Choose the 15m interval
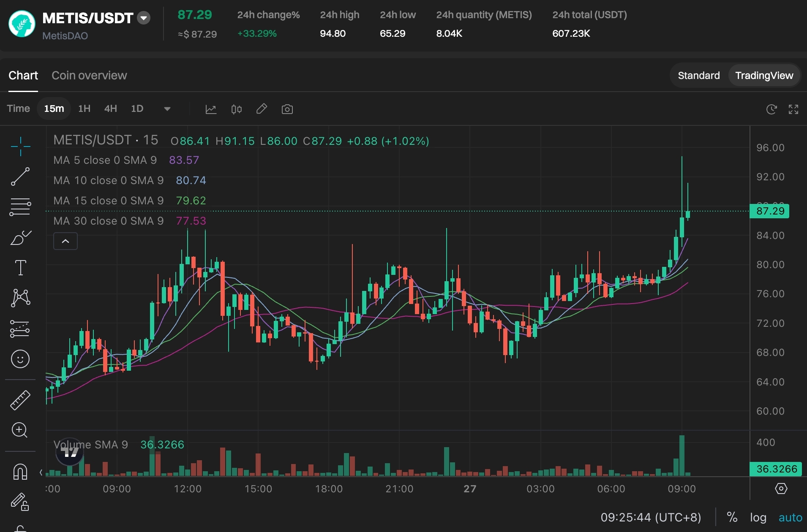Viewport: 807px width, 532px height. 54,109
